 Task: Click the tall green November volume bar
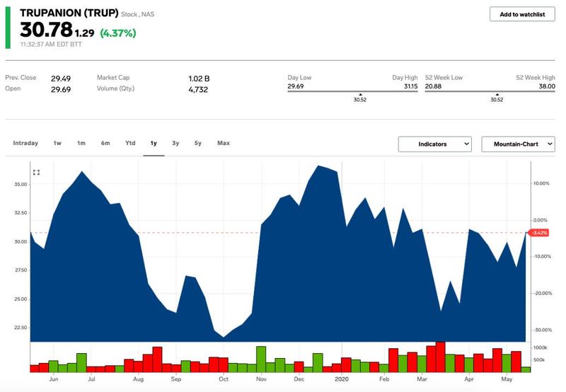(x=261, y=359)
